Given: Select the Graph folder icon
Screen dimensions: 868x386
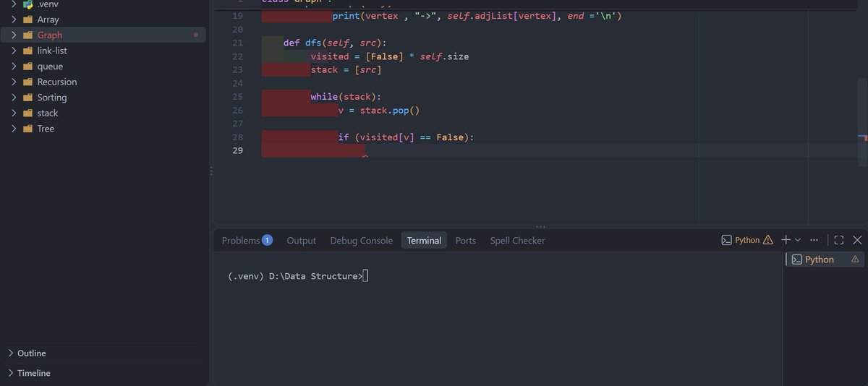Looking at the screenshot, I should tap(28, 35).
